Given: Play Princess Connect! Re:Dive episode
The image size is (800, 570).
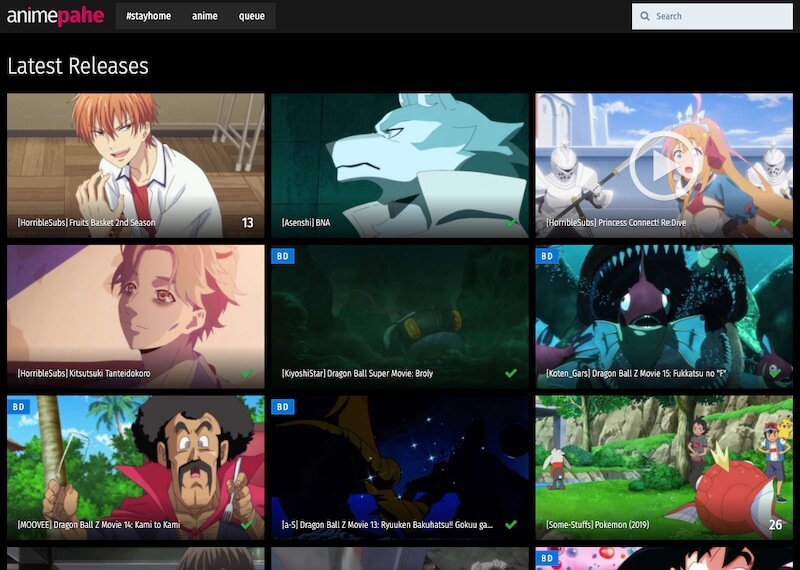Looking at the screenshot, I should tap(664, 165).
